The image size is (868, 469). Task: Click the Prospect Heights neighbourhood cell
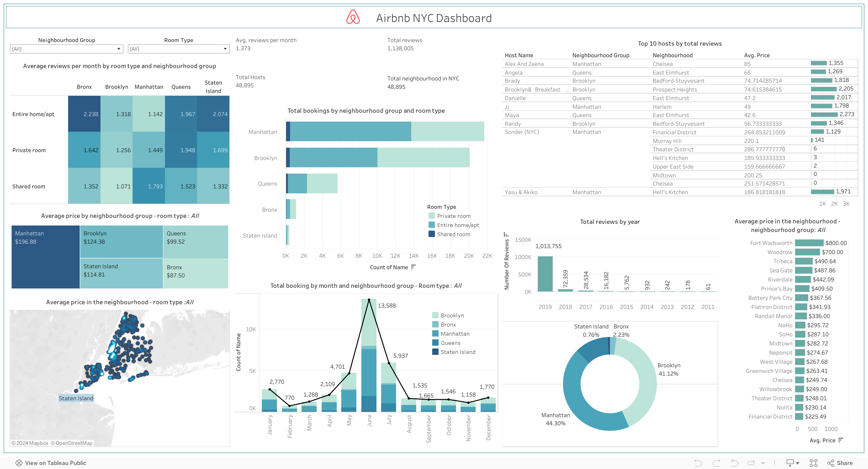coord(675,89)
